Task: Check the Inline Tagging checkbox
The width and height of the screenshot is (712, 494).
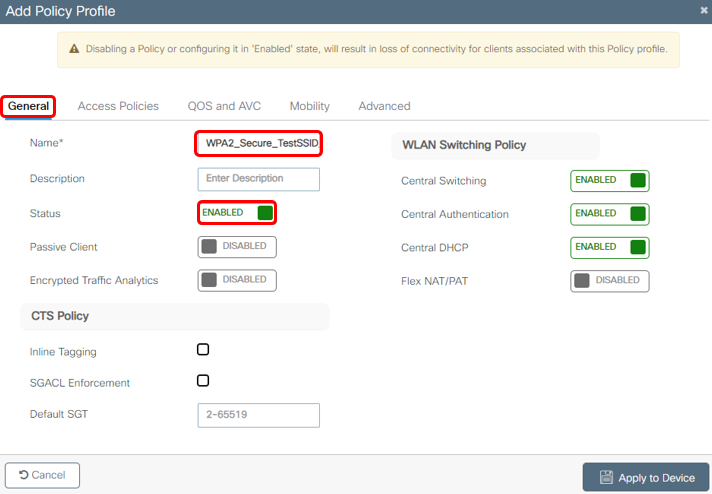Action: point(203,349)
